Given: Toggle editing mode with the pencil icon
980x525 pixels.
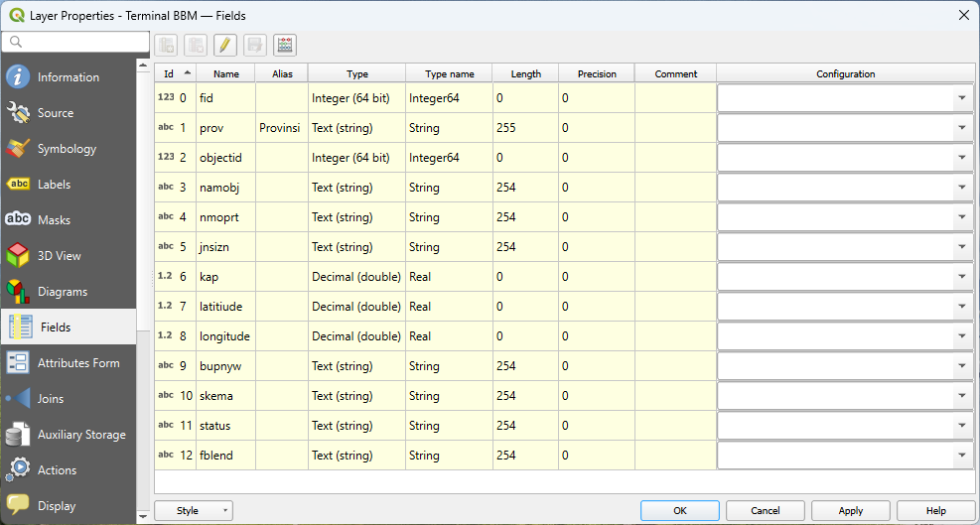Looking at the screenshot, I should 225,45.
